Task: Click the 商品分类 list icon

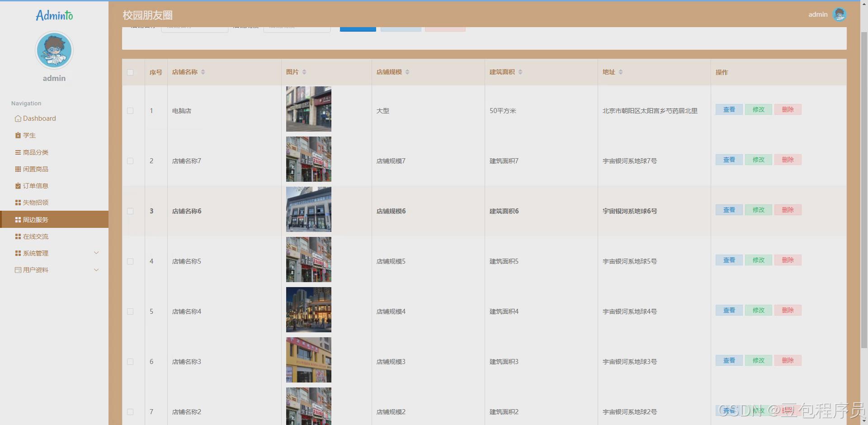Action: click(18, 152)
